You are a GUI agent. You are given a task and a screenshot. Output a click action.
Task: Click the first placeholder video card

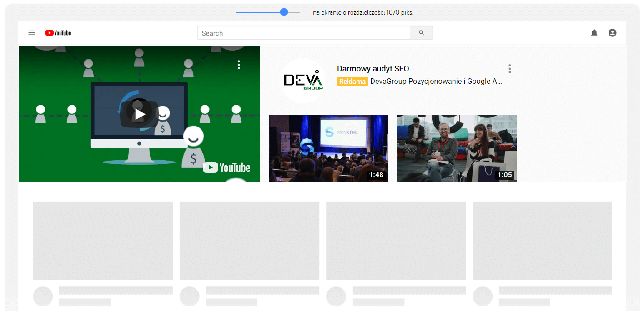point(103,241)
